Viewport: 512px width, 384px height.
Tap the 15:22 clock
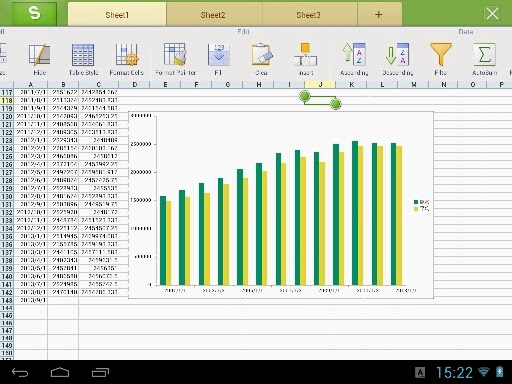[x=454, y=372]
